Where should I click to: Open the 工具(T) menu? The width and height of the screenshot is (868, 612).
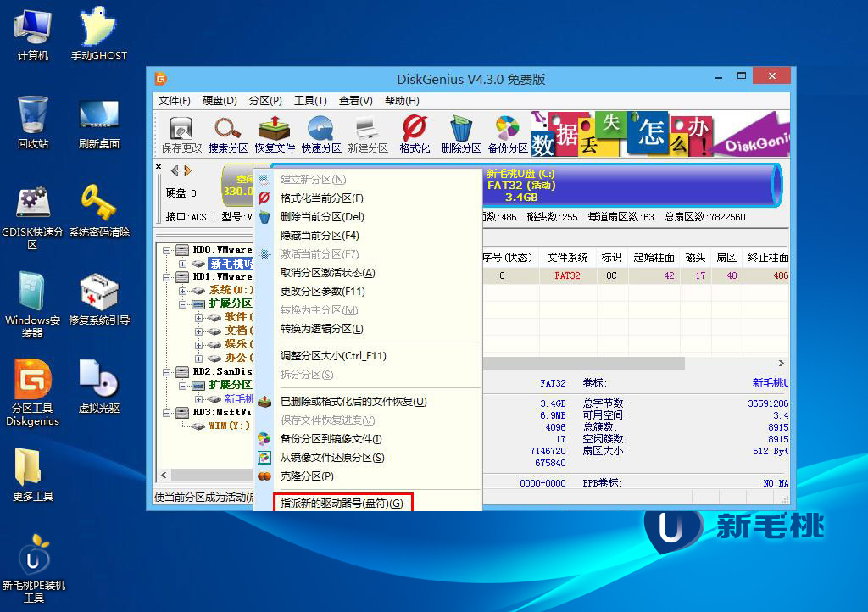tap(310, 101)
